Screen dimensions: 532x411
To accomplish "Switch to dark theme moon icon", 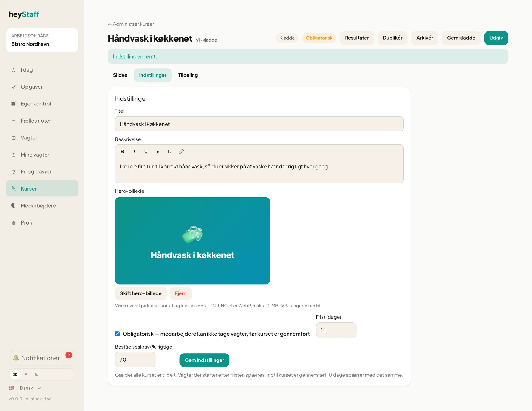I will click(37, 374).
